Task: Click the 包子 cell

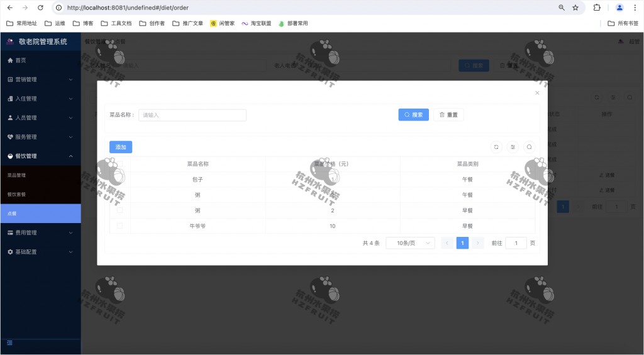Action: coord(197,179)
